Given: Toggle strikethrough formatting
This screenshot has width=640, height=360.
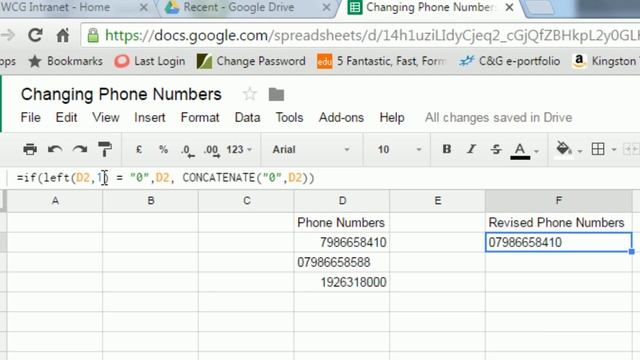Looking at the screenshot, I should [x=496, y=149].
